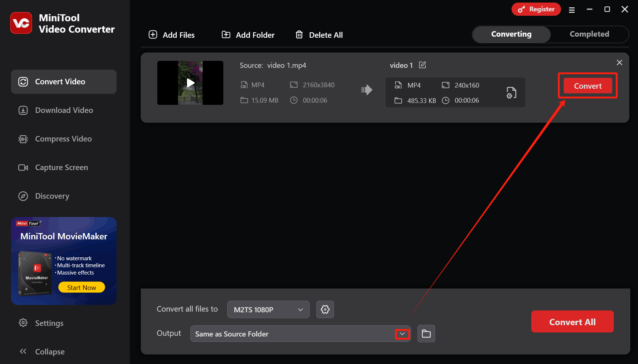
Task: Remove video 1 from the list
Action: [x=619, y=63]
